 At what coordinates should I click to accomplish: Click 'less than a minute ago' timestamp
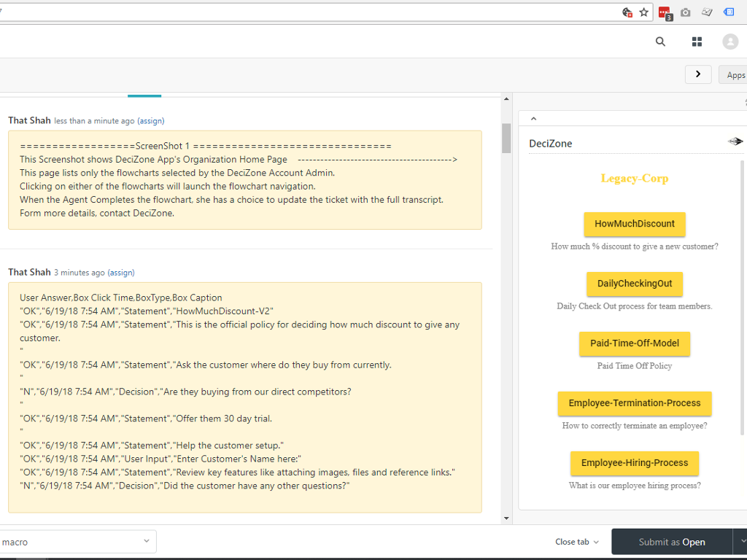(94, 121)
